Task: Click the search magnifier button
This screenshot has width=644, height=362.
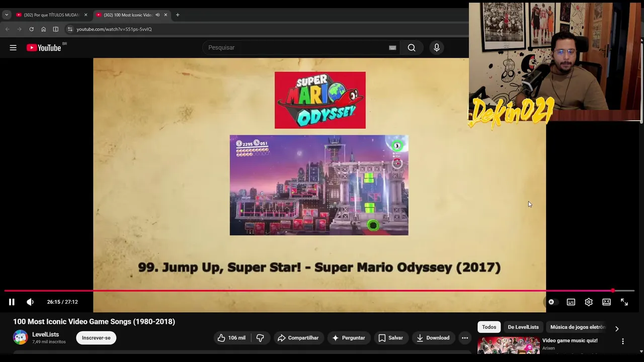Action: tap(412, 48)
